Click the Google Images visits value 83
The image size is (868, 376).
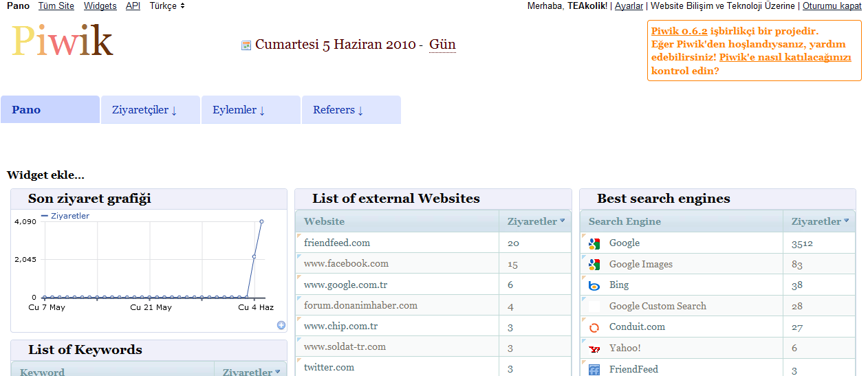pyautogui.click(x=797, y=264)
